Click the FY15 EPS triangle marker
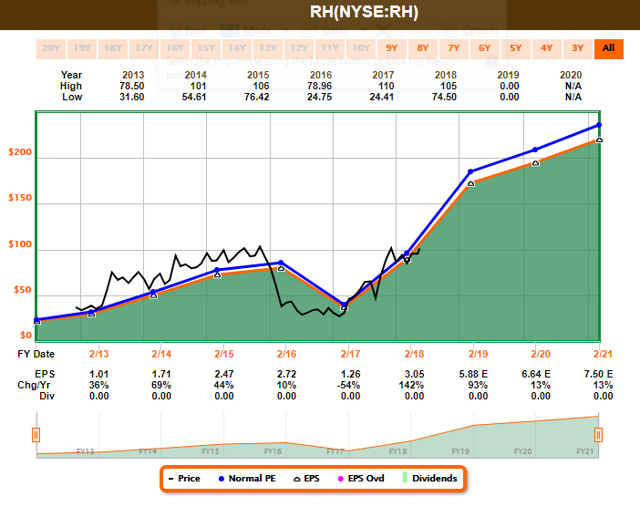Image resolution: width=640 pixels, height=507 pixels. tap(218, 275)
